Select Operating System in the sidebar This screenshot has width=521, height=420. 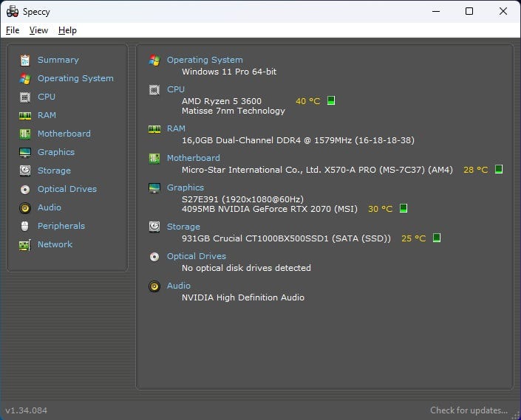point(75,79)
